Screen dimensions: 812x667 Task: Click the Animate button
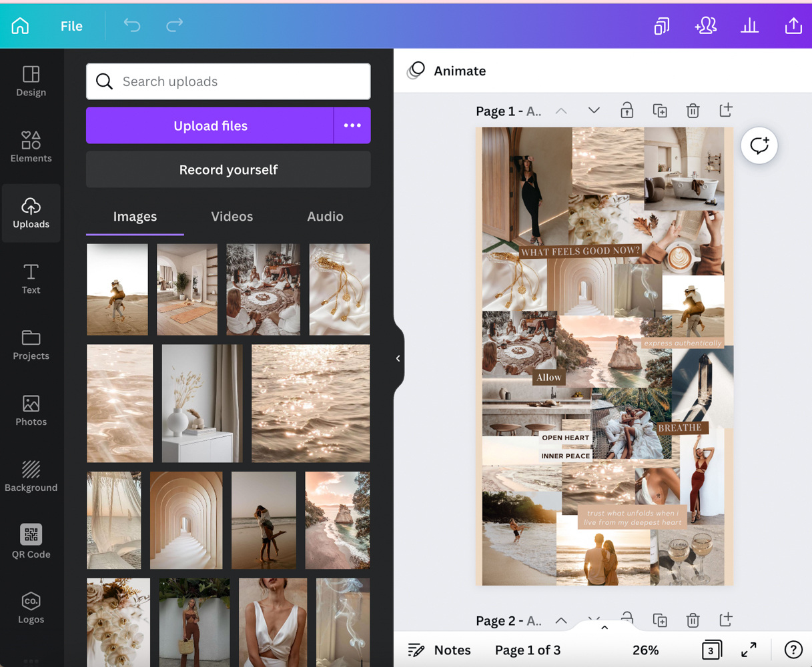[446, 71]
